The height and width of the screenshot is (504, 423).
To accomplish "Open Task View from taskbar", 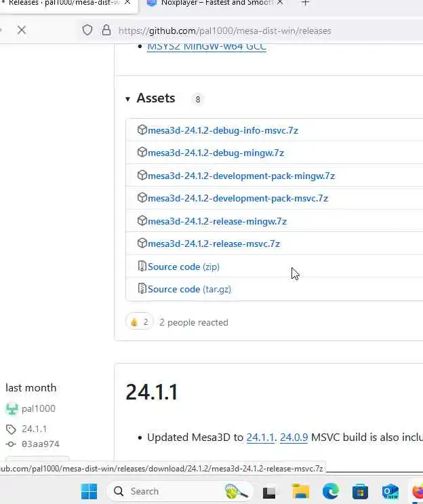I will click(269, 492).
